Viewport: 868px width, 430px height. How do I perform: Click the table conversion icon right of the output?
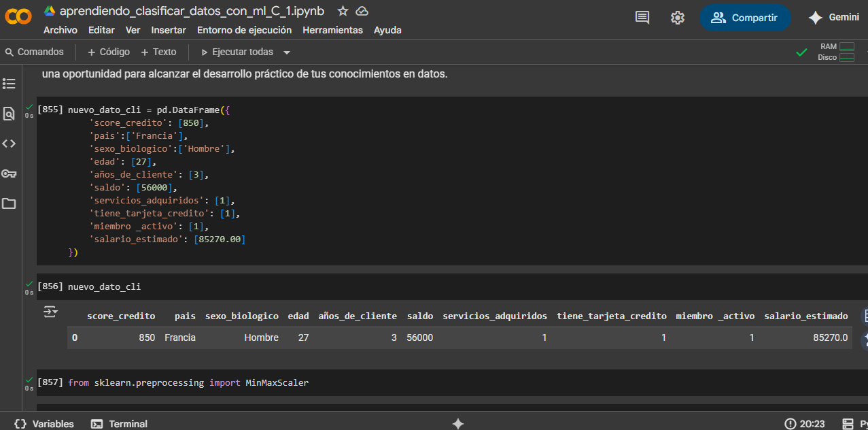click(x=865, y=316)
